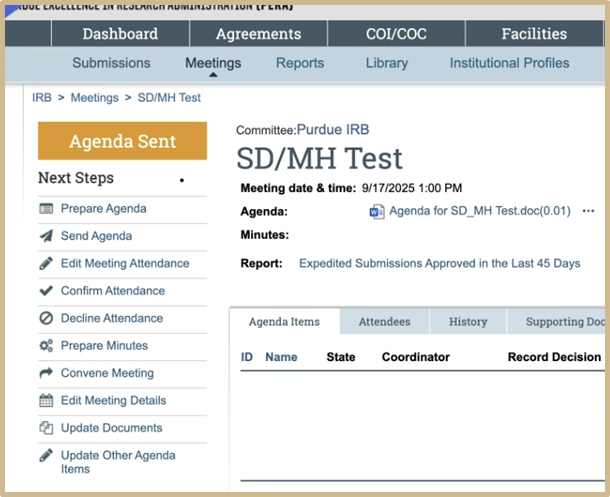
Task: Open the Meetings section in navigation
Action: 213,63
